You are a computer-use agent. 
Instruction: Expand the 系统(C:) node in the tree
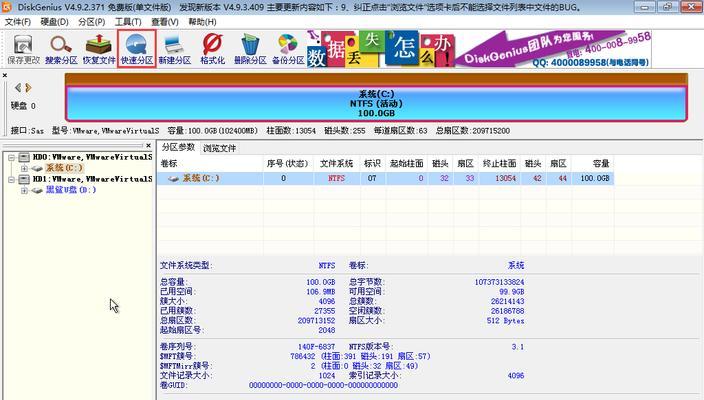pyautogui.click(x=24, y=168)
